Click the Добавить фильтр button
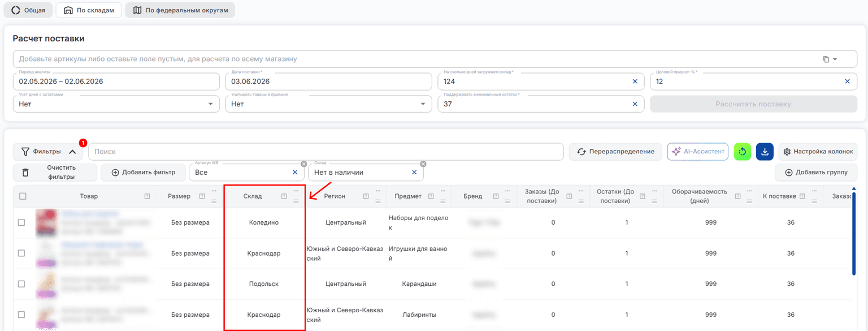Image resolution: width=868 pixels, height=331 pixels. [143, 173]
